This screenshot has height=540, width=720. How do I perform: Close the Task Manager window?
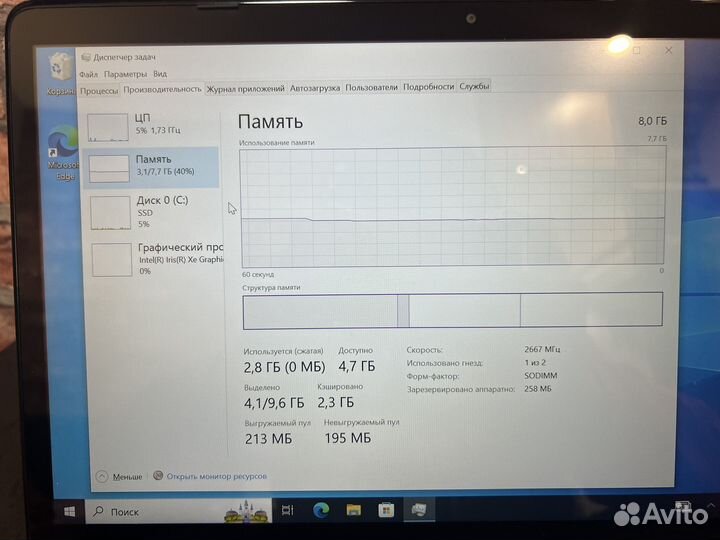tap(669, 51)
